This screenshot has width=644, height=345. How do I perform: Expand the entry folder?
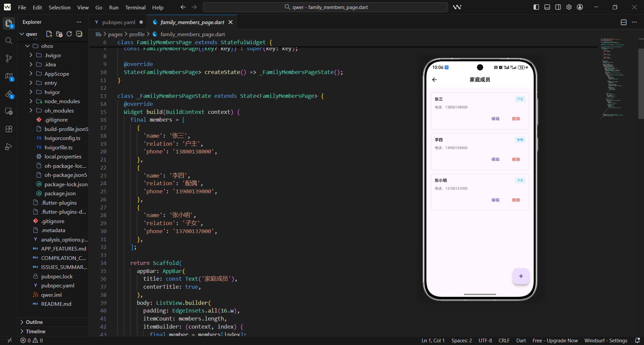[31, 83]
